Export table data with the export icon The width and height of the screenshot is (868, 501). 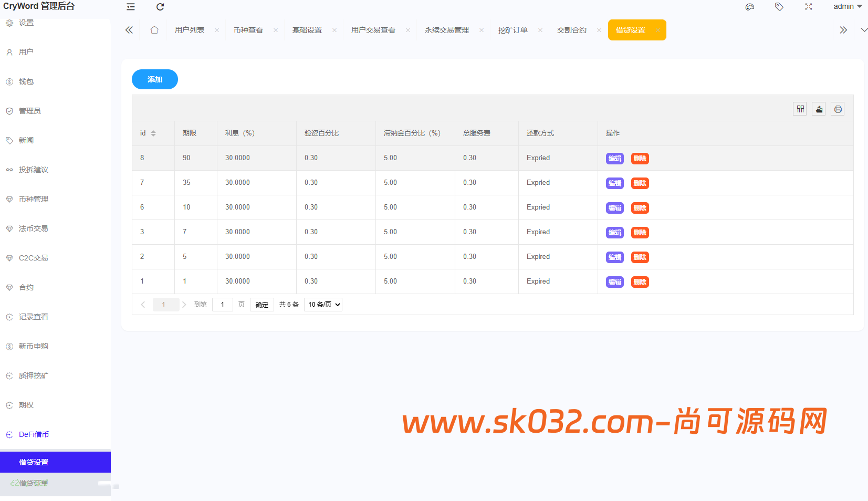pyautogui.click(x=819, y=109)
